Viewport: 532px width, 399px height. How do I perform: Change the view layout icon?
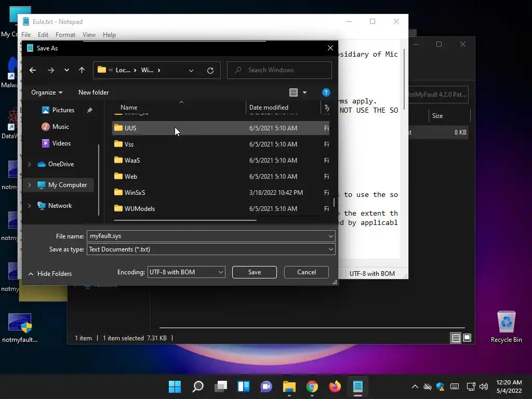(294, 92)
